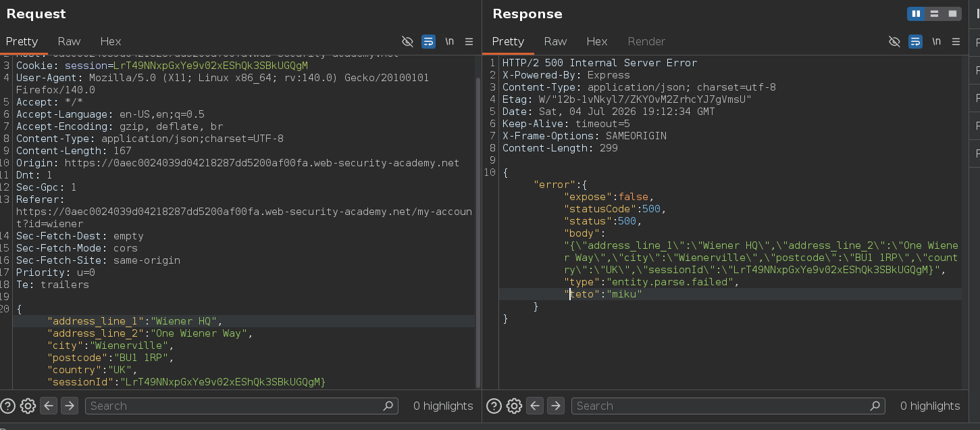Click the "type":"entity.parse.failed" response line

tap(652, 282)
